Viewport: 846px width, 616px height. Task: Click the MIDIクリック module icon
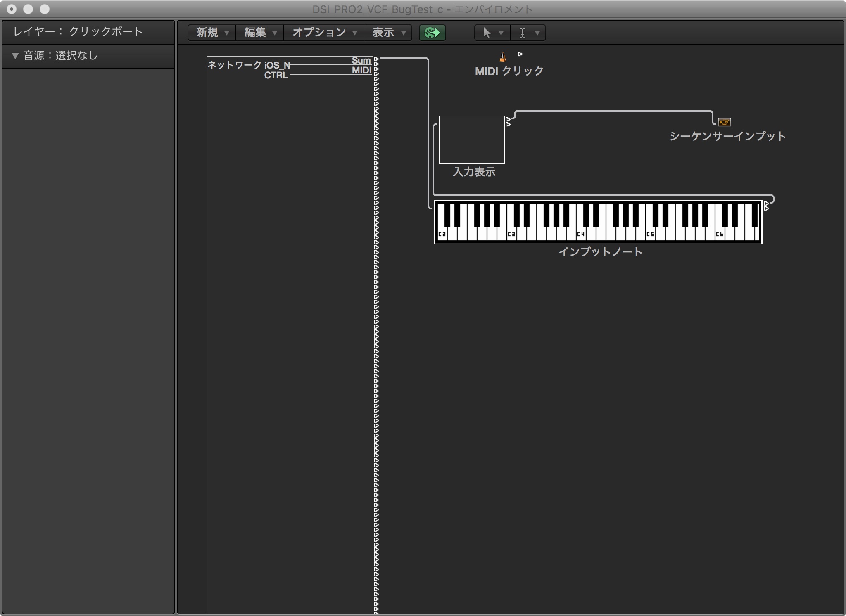coord(502,54)
